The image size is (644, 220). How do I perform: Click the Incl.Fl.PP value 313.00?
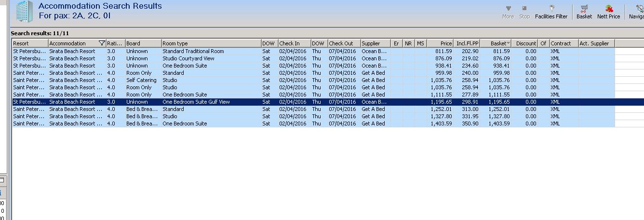470,109
